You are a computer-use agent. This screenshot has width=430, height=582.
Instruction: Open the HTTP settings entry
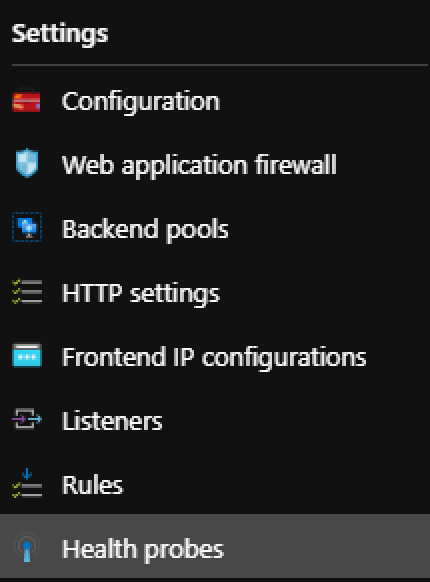pyautogui.click(x=141, y=294)
